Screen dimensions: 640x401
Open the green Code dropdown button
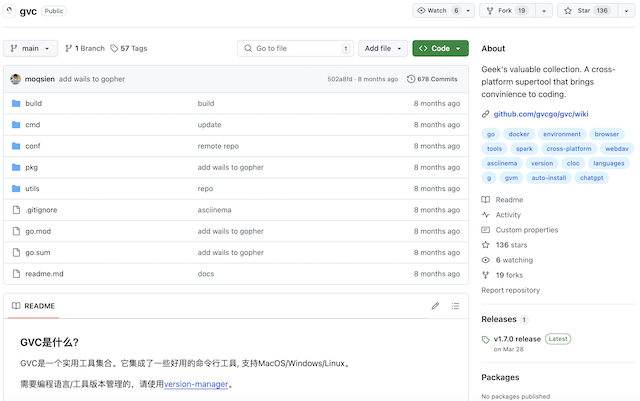(440, 48)
